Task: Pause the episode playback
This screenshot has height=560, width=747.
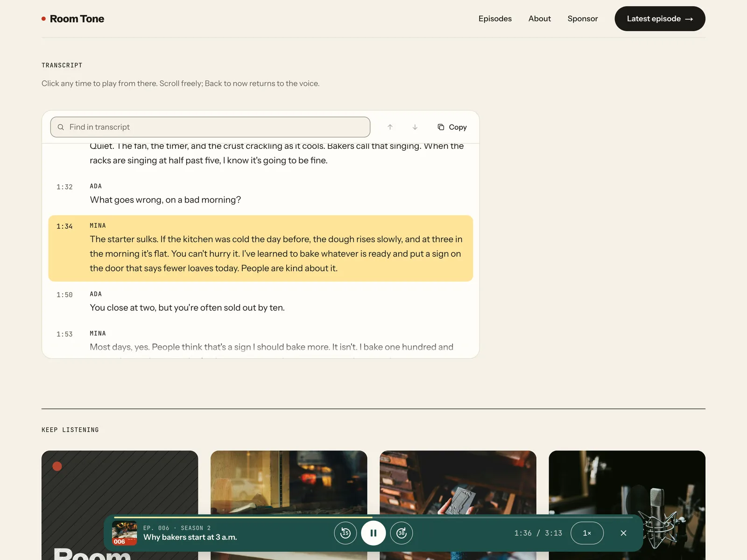Action: [373, 533]
